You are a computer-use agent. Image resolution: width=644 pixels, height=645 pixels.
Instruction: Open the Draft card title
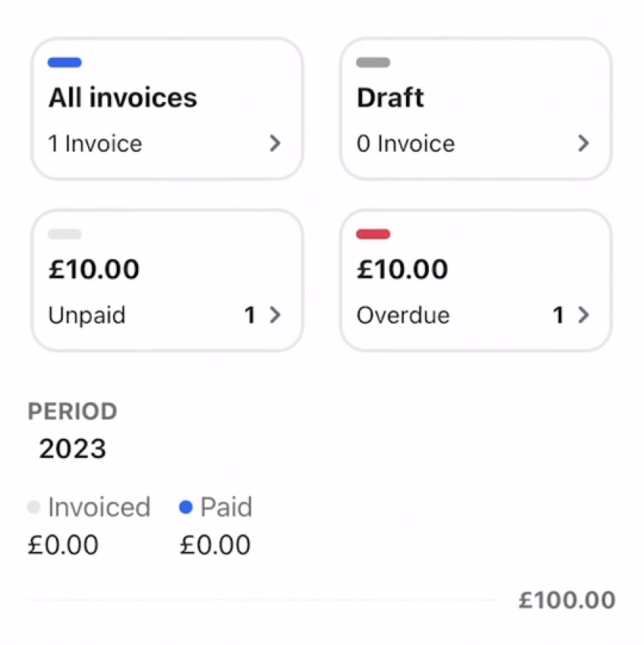tap(390, 98)
